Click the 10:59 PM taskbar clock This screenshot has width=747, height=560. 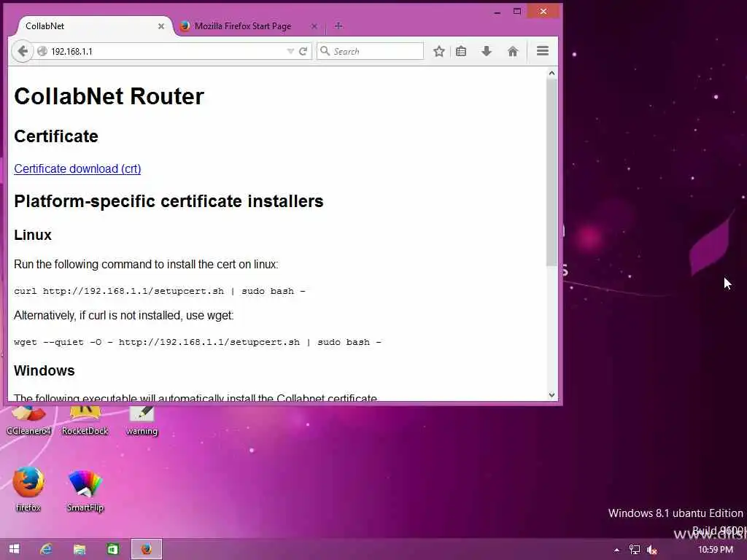716,550
